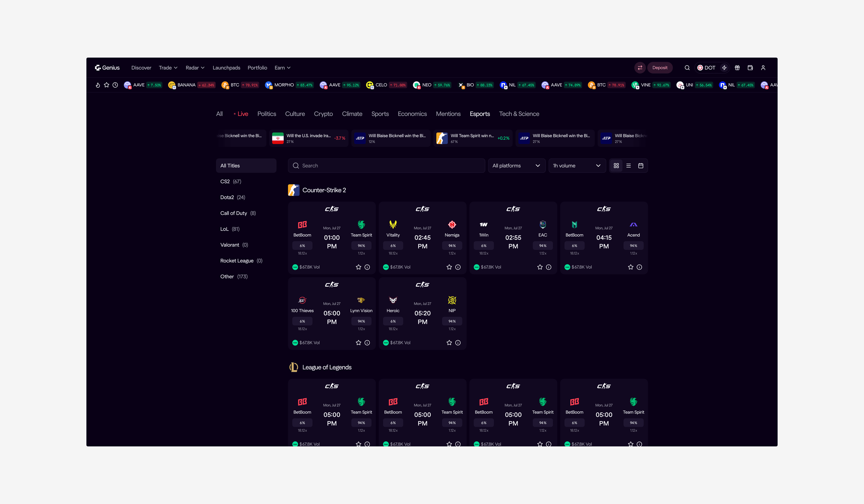This screenshot has width=864, height=504.
Task: Switch to the Crypto tab
Action: point(323,114)
